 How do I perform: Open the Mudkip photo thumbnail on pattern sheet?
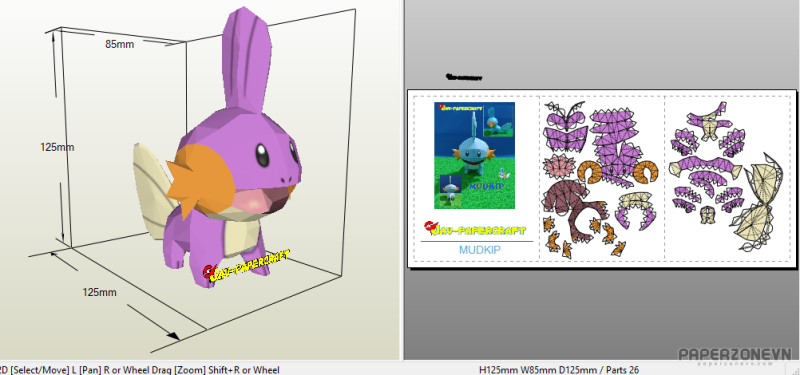tap(474, 155)
